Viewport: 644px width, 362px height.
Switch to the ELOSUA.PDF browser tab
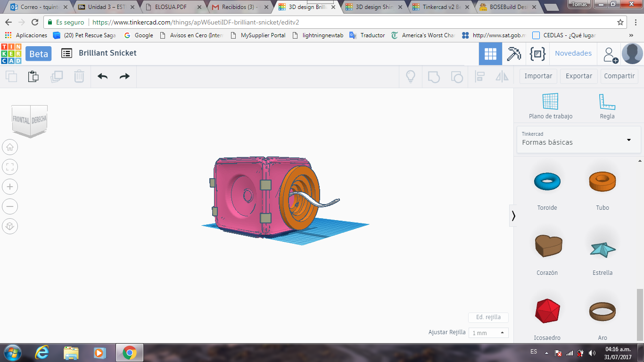(x=173, y=7)
